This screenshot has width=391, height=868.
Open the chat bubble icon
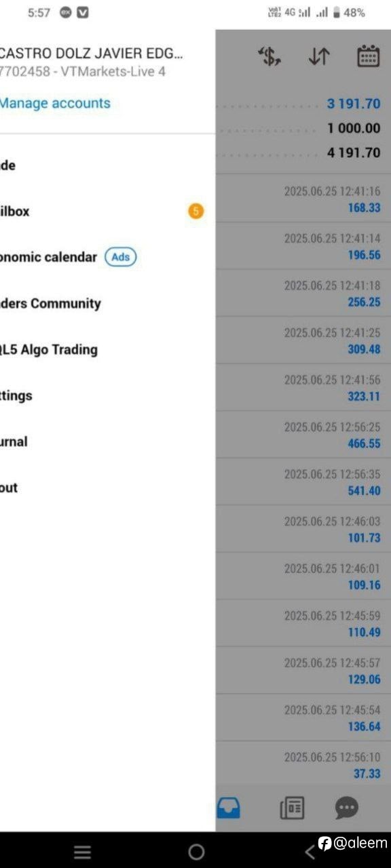(x=347, y=808)
